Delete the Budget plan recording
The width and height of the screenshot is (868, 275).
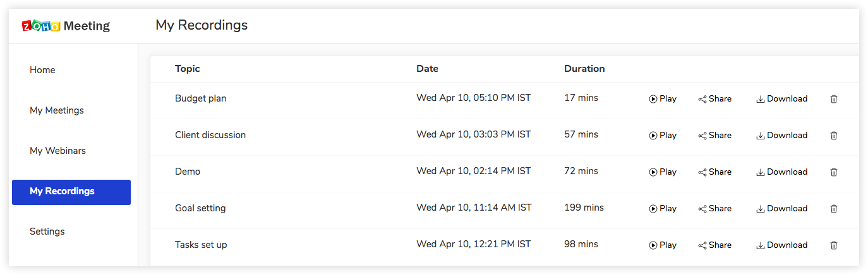[833, 99]
